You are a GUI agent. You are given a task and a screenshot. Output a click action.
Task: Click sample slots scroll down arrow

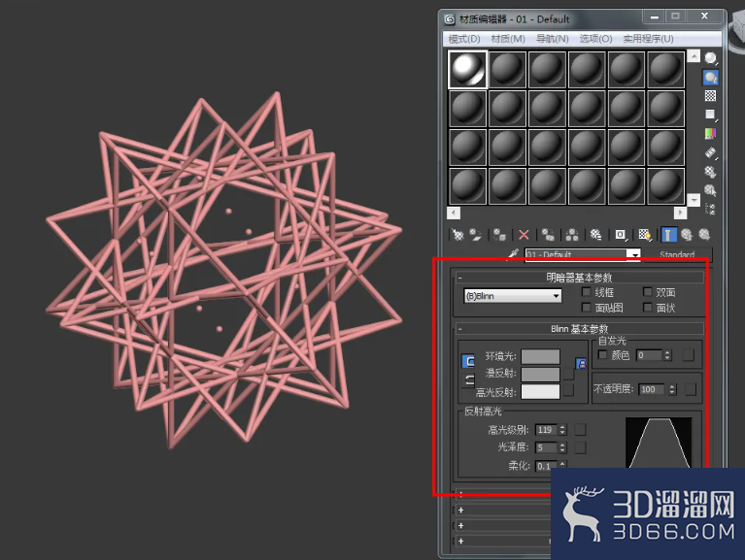point(694,200)
